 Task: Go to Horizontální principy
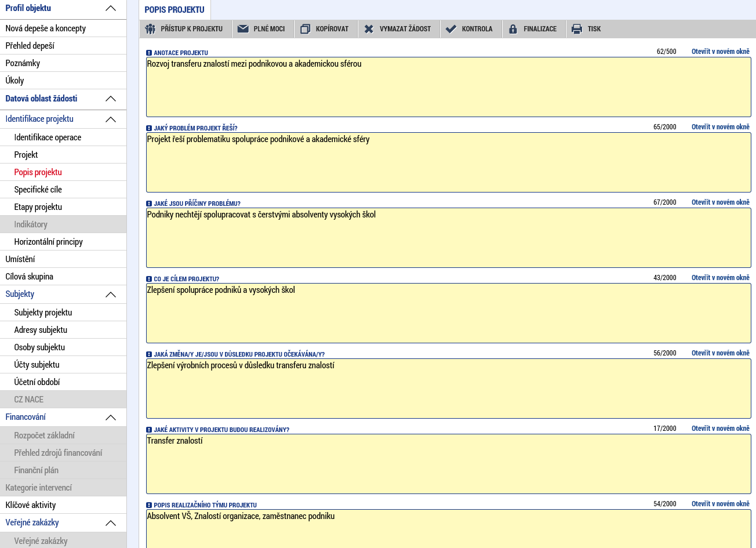(63, 242)
